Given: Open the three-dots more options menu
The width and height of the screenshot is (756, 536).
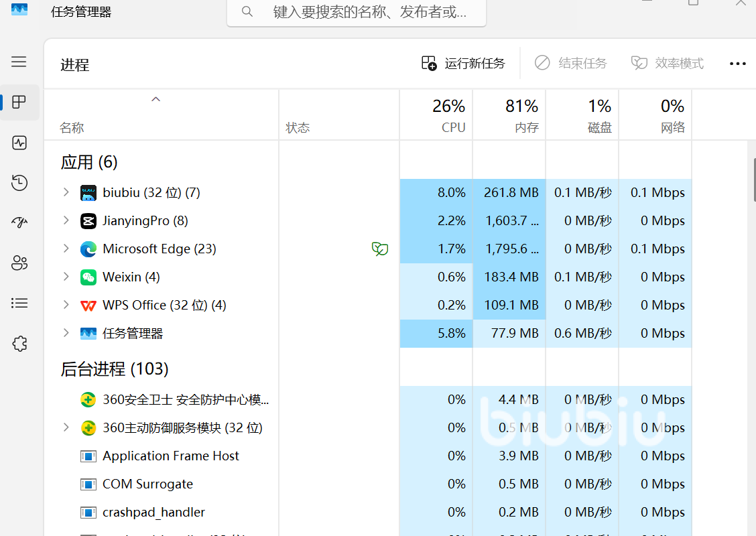Looking at the screenshot, I should (x=737, y=64).
